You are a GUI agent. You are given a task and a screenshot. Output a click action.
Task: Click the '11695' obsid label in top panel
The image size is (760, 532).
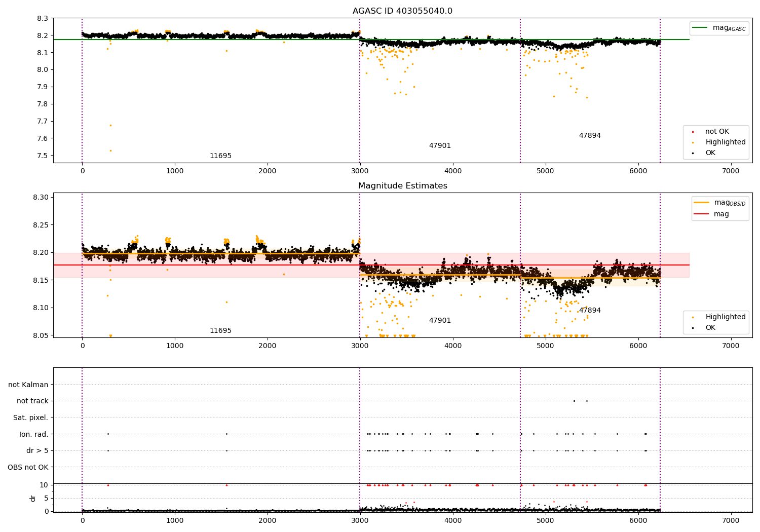click(220, 156)
